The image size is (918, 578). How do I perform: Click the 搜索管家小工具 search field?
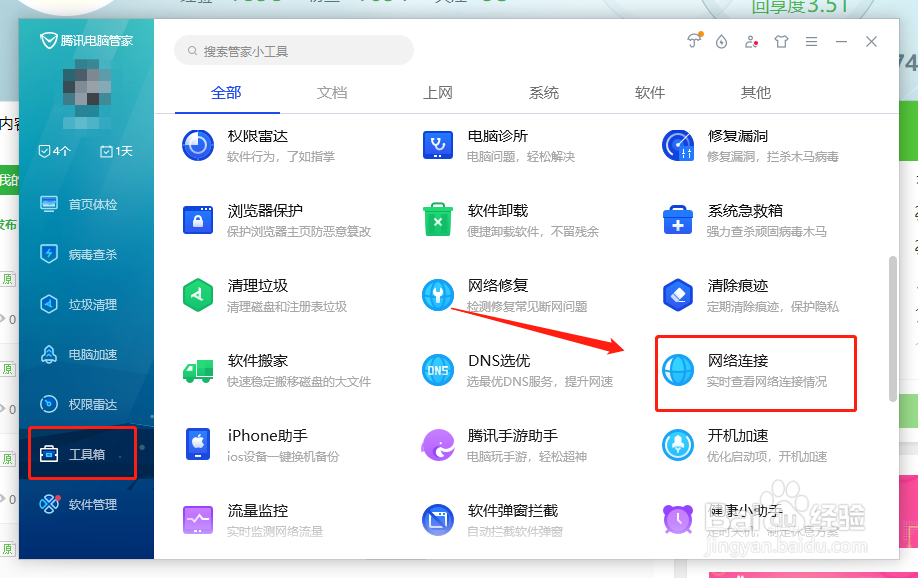(x=294, y=51)
